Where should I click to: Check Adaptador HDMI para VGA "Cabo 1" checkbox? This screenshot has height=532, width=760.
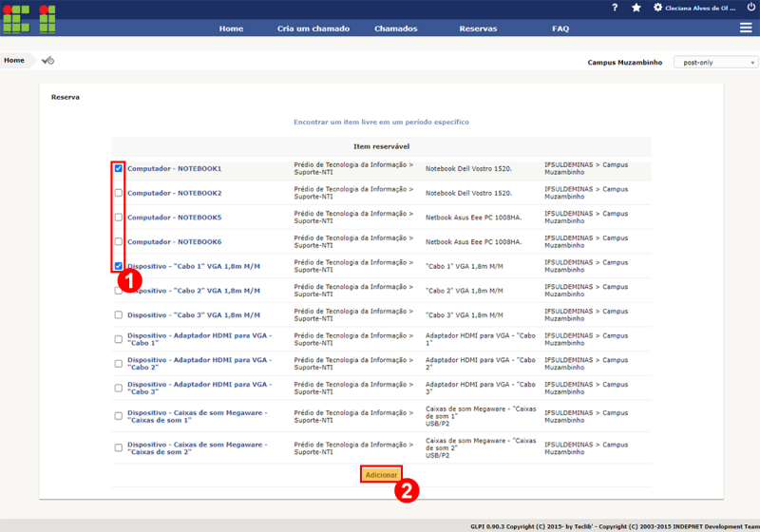[x=118, y=339]
